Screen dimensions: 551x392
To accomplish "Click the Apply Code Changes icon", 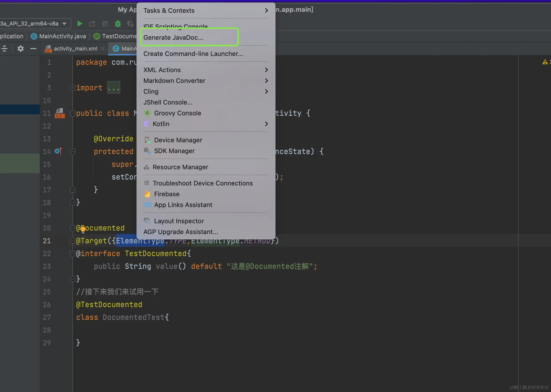I will point(105,24).
